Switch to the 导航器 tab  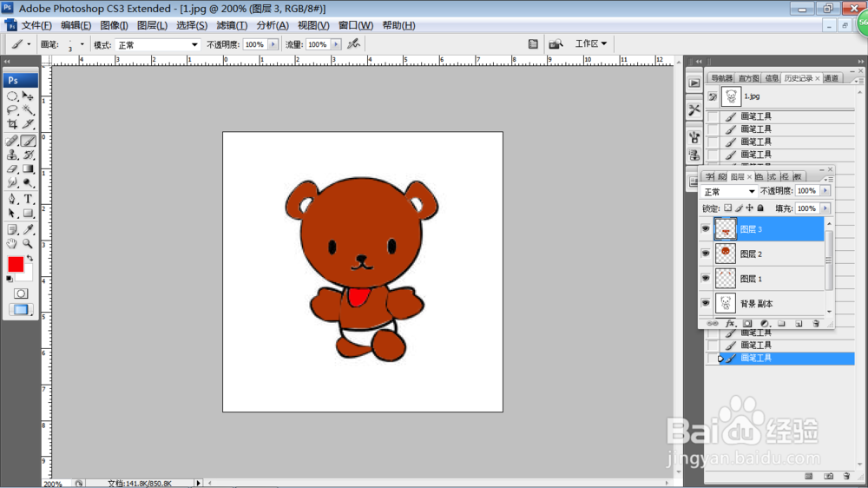pos(721,79)
